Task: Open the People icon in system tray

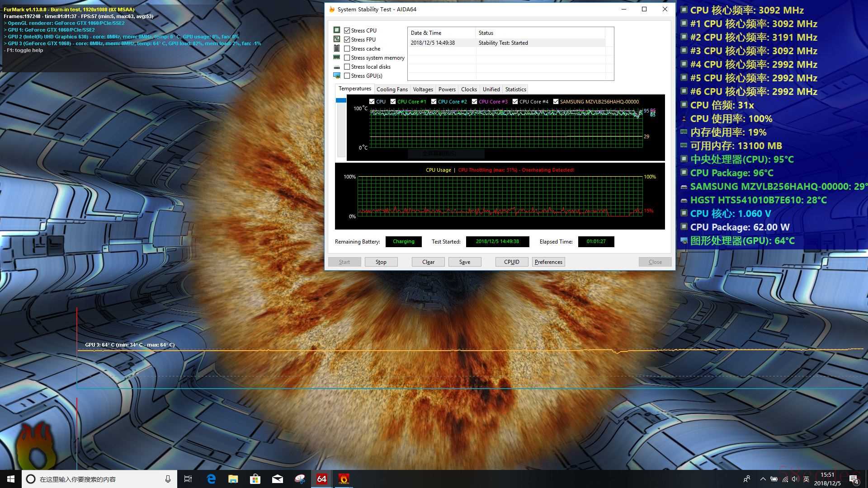Action: (747, 479)
